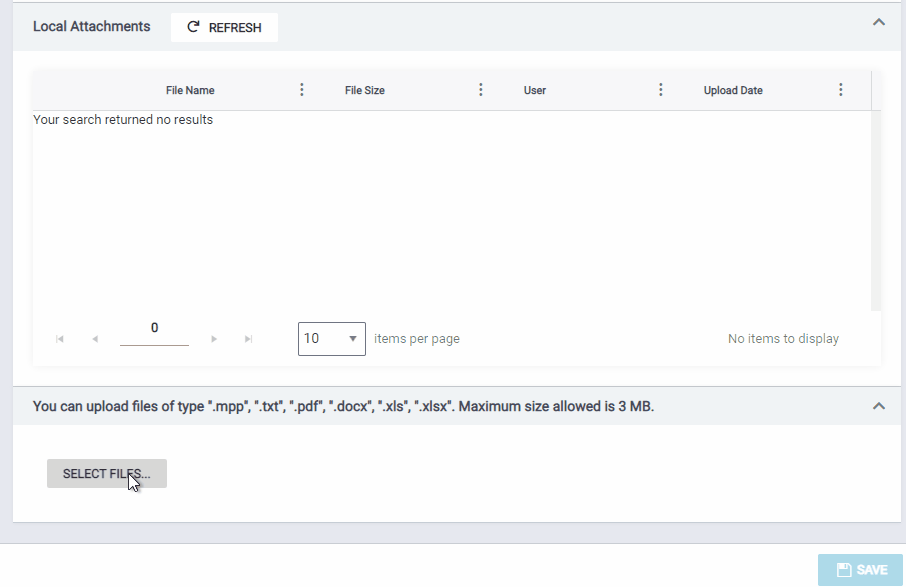Click the REFRESH button for Local Attachments
Image resolution: width=906 pixels, height=587 pixels.
(224, 28)
